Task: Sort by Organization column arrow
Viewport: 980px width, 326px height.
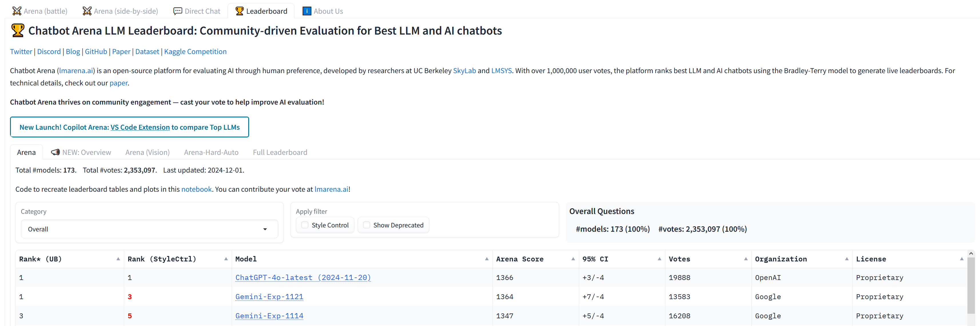Action: [x=846, y=259]
